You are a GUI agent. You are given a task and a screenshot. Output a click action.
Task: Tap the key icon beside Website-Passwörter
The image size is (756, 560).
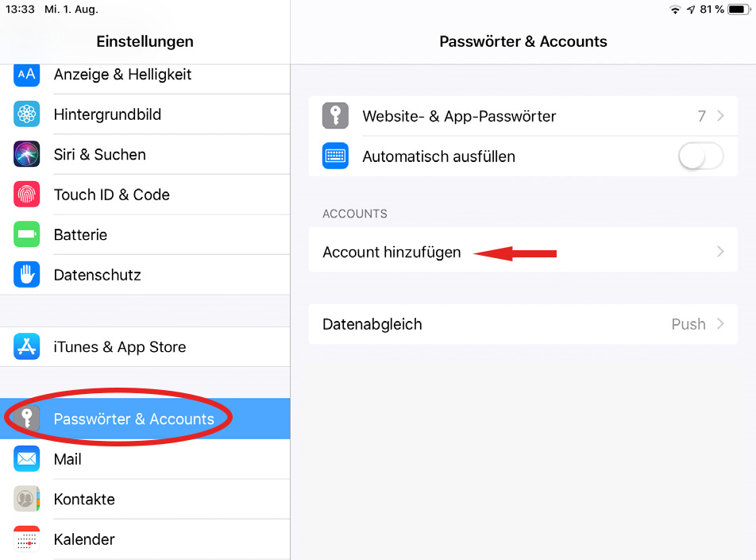336,116
